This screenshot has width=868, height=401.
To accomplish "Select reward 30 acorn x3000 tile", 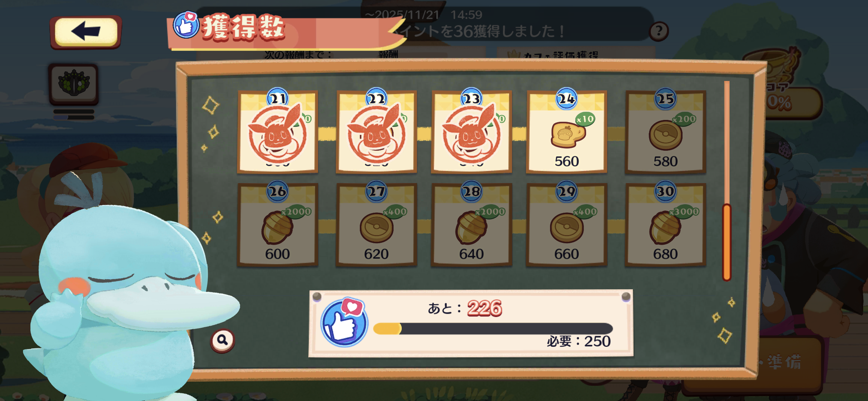I will click(x=665, y=224).
